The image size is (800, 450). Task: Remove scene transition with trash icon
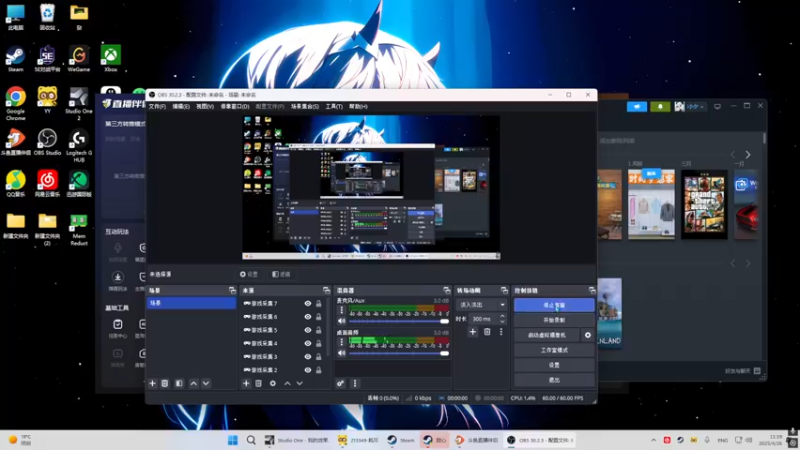[x=487, y=332]
